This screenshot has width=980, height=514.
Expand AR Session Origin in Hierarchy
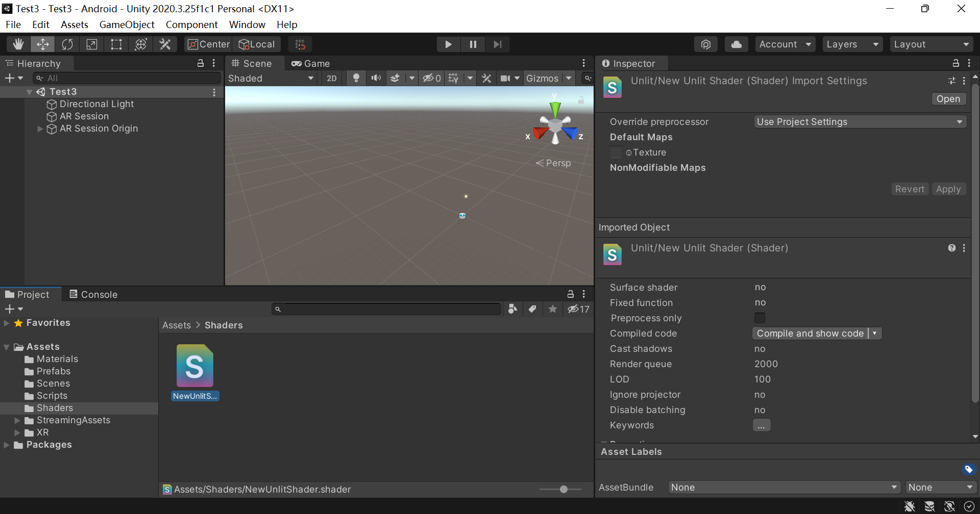click(40, 128)
